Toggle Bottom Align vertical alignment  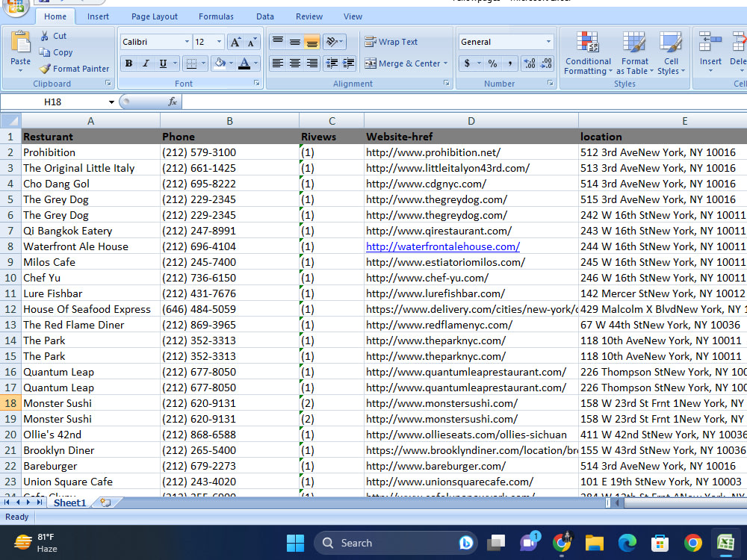coord(312,42)
